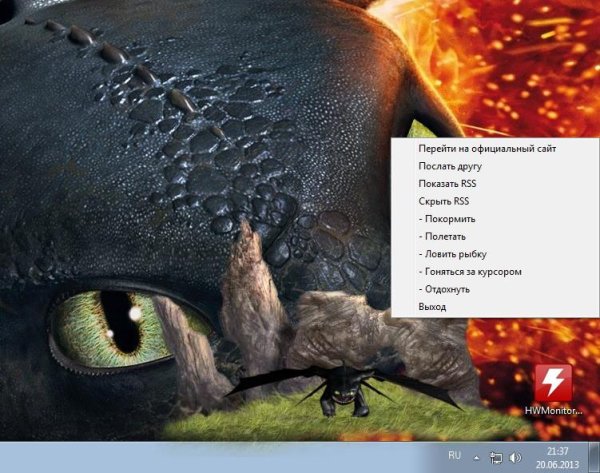Choose '- Отдохнуть' menu entry
Screen dimensions: 600x473
(495, 289)
